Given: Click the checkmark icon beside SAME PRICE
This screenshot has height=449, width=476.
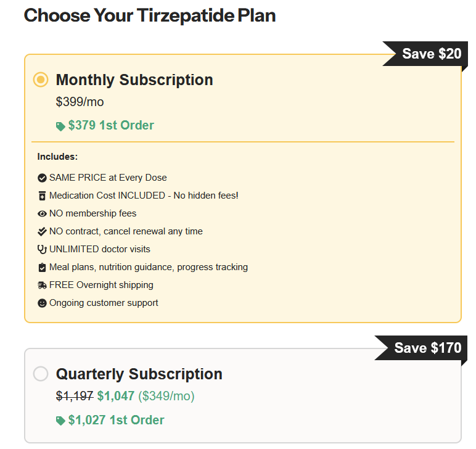Looking at the screenshot, I should (42, 178).
